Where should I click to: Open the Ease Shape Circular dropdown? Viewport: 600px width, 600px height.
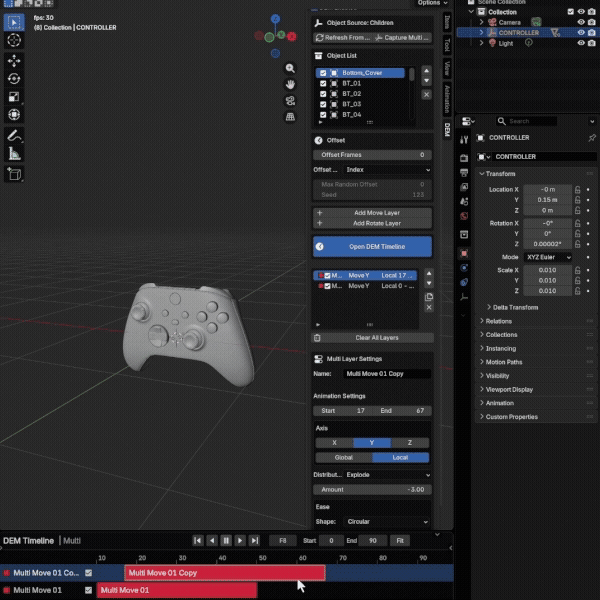coord(388,522)
